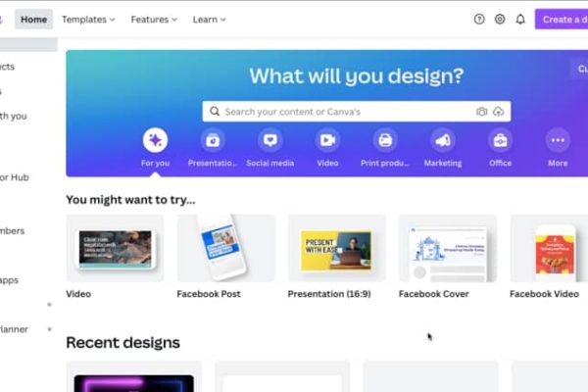Select the Print products category icon
588x392 pixels.
click(385, 140)
